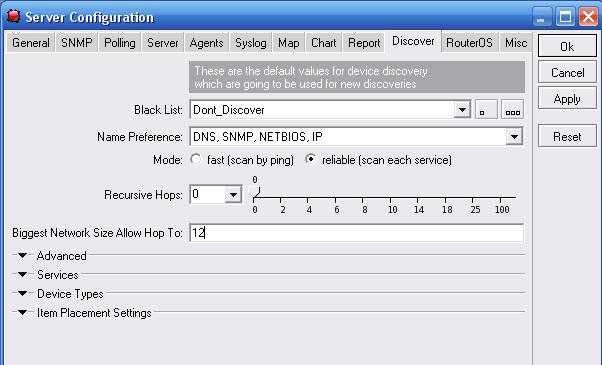Select the Chart tab
602x365 pixels.
324,43
